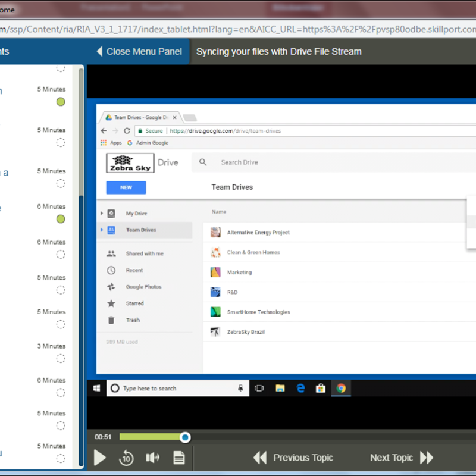Click the SmartHome Technologies drive thumbnail

215,312
